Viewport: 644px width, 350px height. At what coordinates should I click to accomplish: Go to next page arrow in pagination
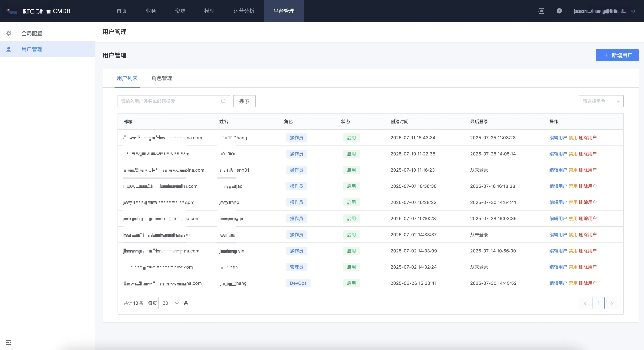click(612, 303)
